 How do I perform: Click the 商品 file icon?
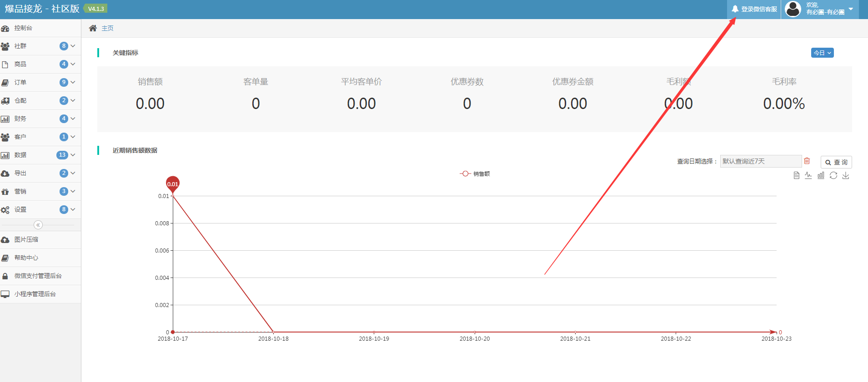[x=5, y=64]
